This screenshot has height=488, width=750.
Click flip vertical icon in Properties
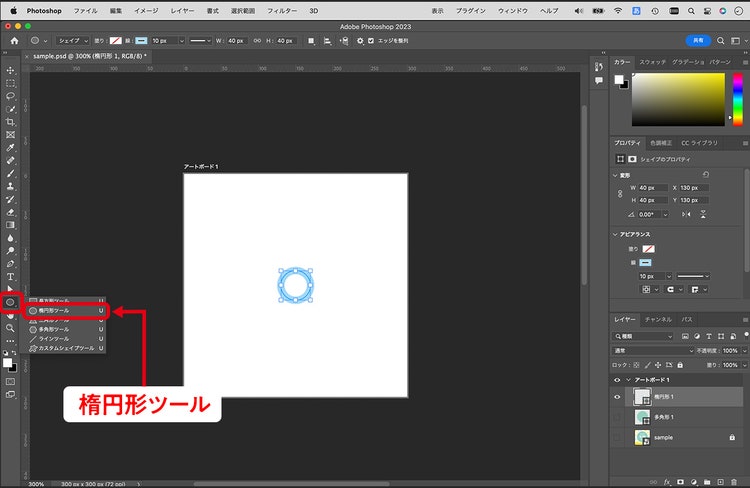tap(703, 214)
